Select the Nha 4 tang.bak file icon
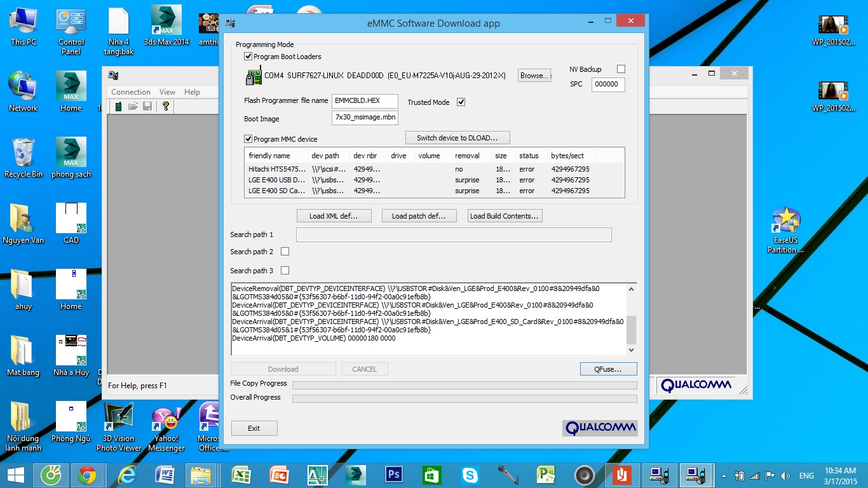This screenshot has width=868, height=488. (119, 32)
